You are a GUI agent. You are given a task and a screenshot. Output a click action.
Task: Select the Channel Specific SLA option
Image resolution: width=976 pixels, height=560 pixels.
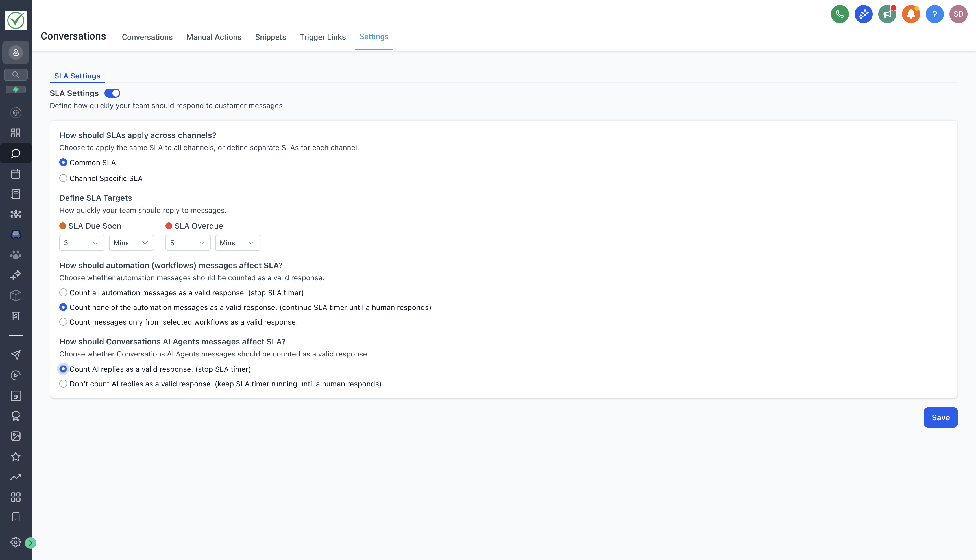[63, 178]
